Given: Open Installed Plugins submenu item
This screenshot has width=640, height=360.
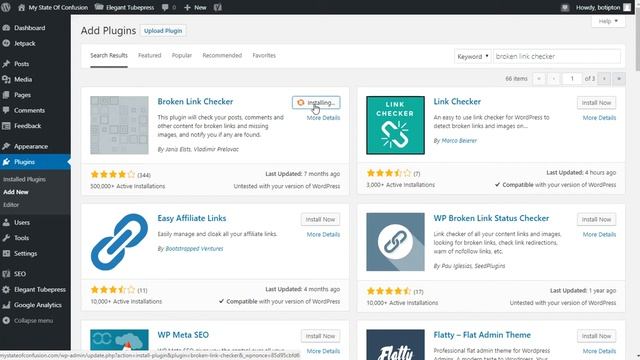Looking at the screenshot, I should click(24, 179).
